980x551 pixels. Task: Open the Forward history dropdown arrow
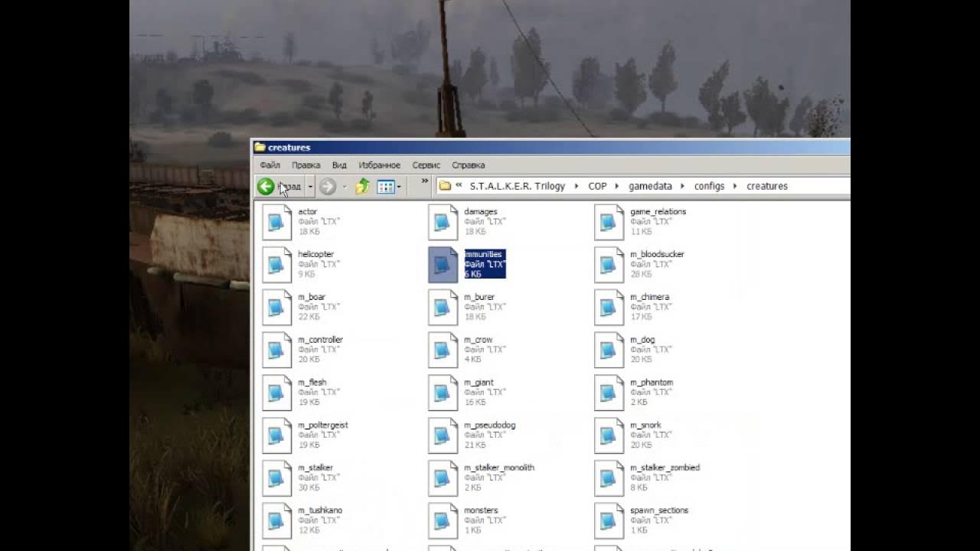pos(345,187)
